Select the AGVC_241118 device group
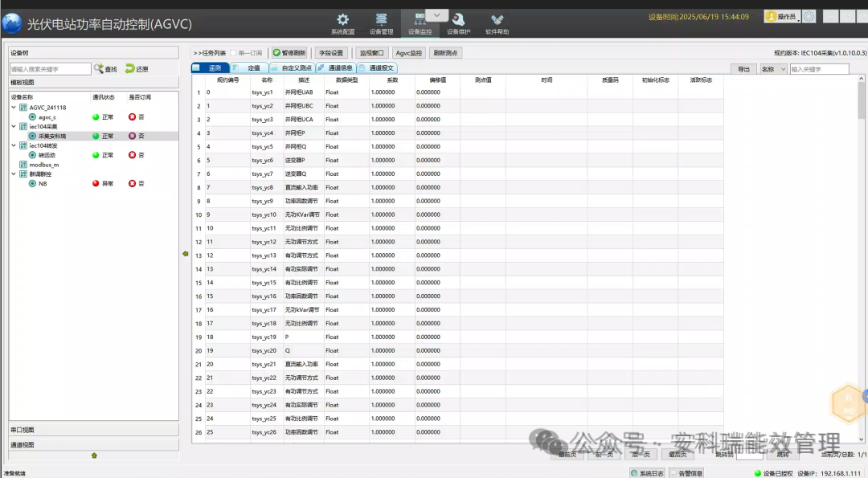This screenshot has width=868, height=478. coord(47,108)
